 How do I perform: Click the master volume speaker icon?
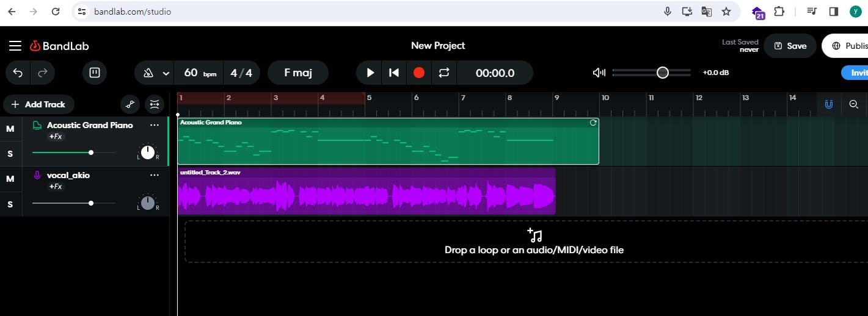tap(599, 73)
